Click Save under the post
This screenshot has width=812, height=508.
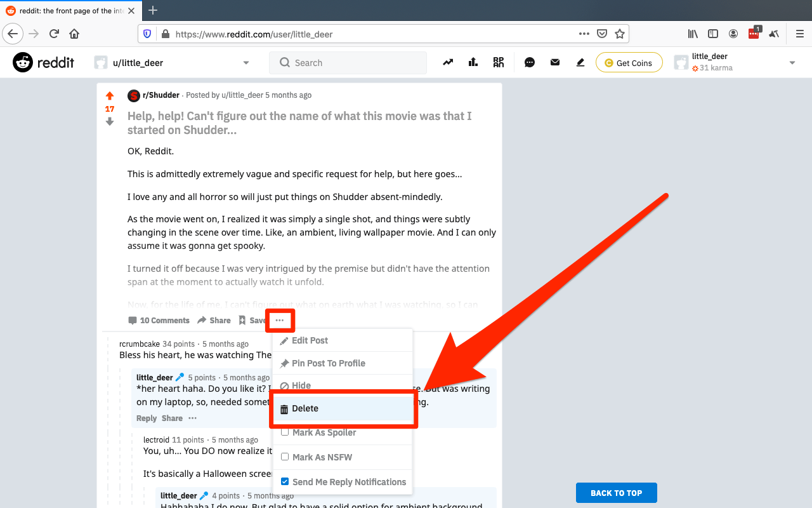(252, 320)
